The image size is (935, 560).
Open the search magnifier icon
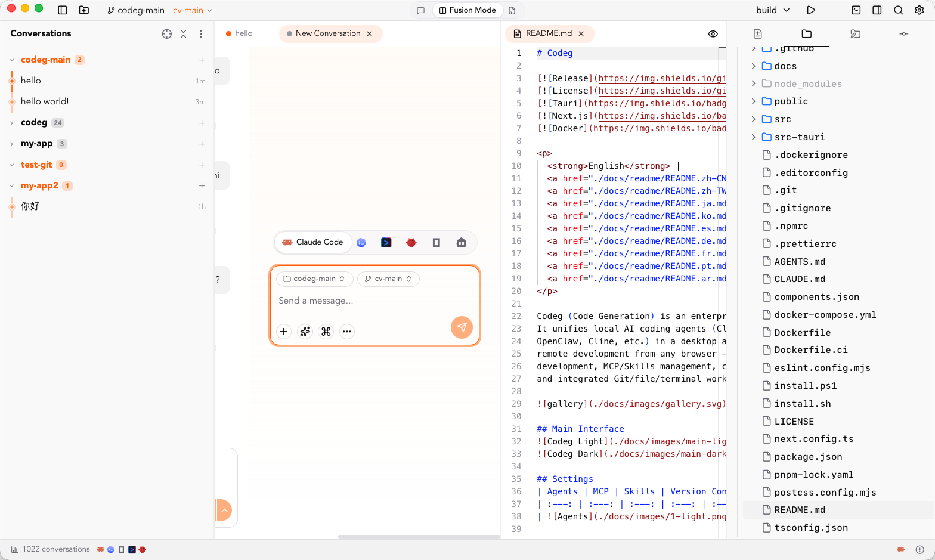pos(898,10)
